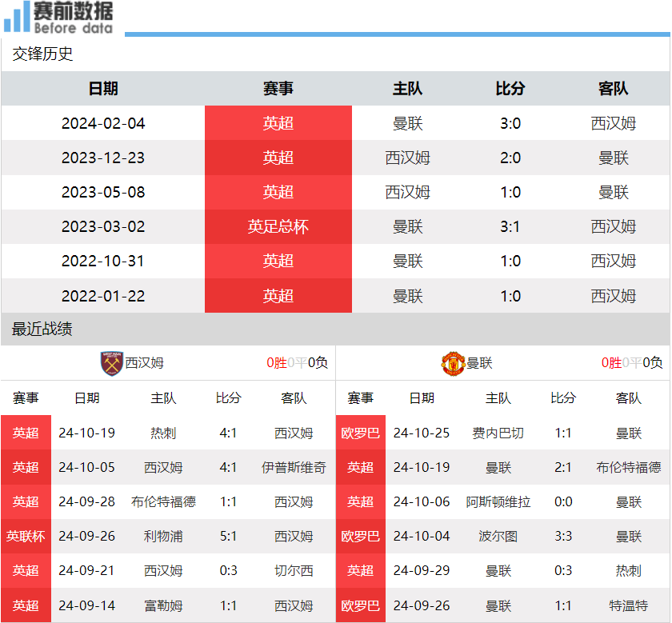This screenshot has height=623, width=672.
Task: Click the 交锋历史 section heading
Action: tap(42, 54)
